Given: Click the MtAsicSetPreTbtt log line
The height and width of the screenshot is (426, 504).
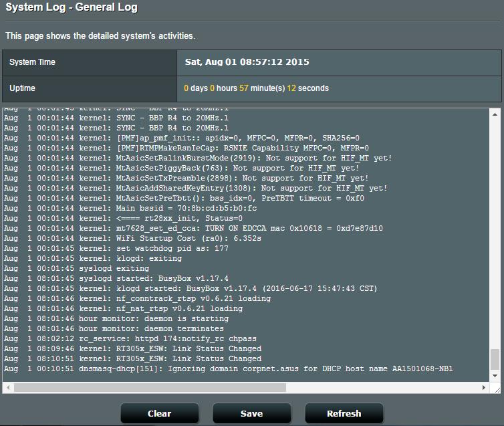Looking at the screenshot, I should click(x=184, y=198).
